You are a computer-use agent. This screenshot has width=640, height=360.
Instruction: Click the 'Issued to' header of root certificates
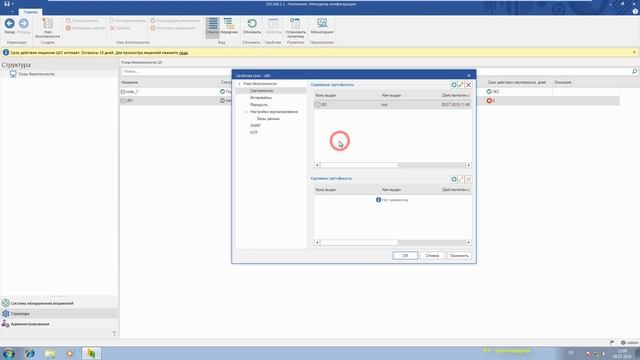click(x=325, y=190)
